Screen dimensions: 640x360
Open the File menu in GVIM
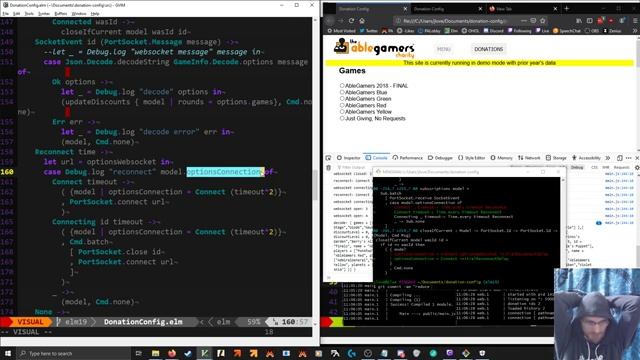pos(5,13)
